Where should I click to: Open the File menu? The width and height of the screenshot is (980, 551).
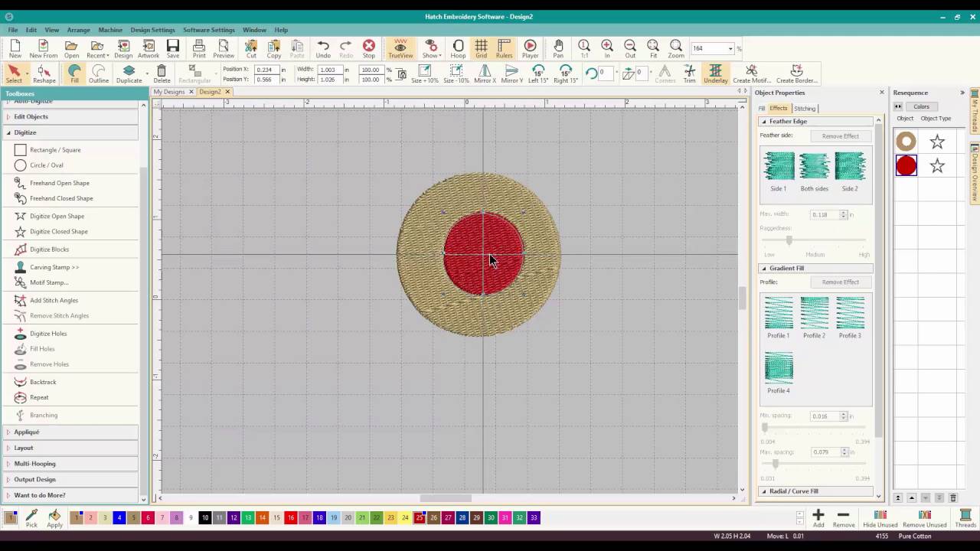pyautogui.click(x=13, y=30)
